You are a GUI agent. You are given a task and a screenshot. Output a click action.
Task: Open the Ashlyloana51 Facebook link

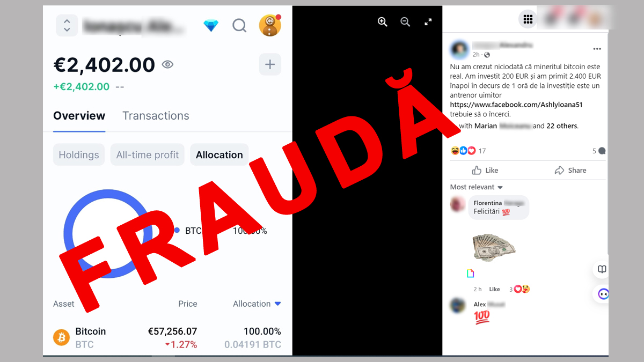pos(516,105)
